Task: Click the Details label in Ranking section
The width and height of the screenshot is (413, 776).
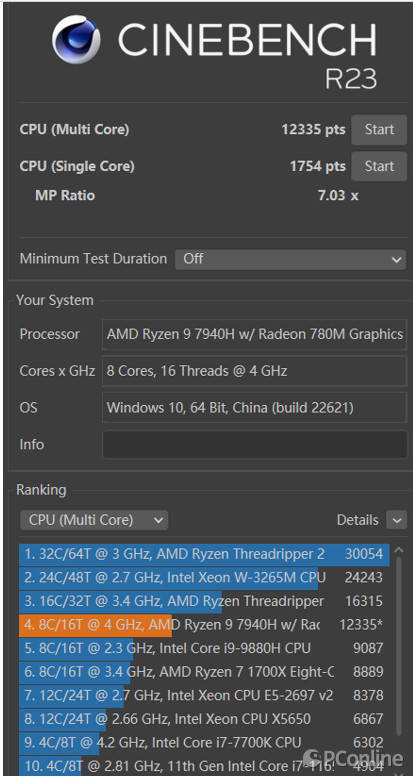Action: pyautogui.click(x=357, y=520)
